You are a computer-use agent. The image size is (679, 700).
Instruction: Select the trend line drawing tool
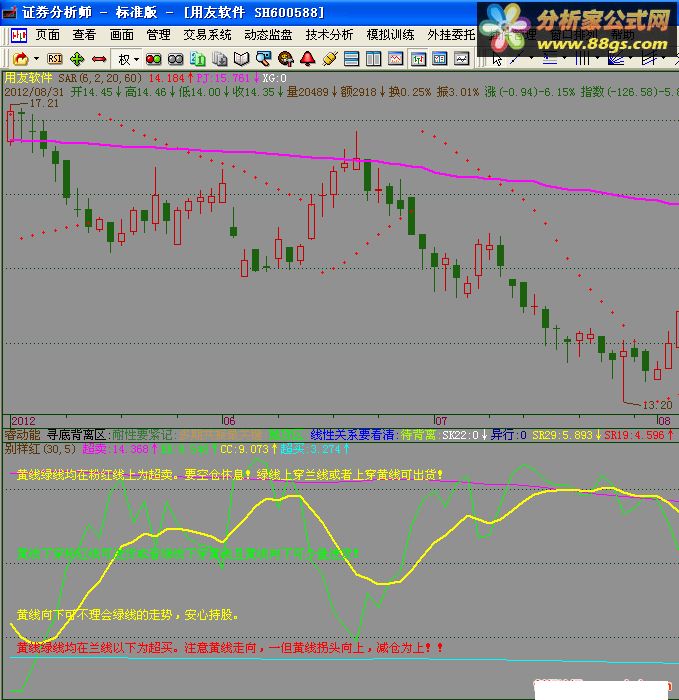(518, 59)
